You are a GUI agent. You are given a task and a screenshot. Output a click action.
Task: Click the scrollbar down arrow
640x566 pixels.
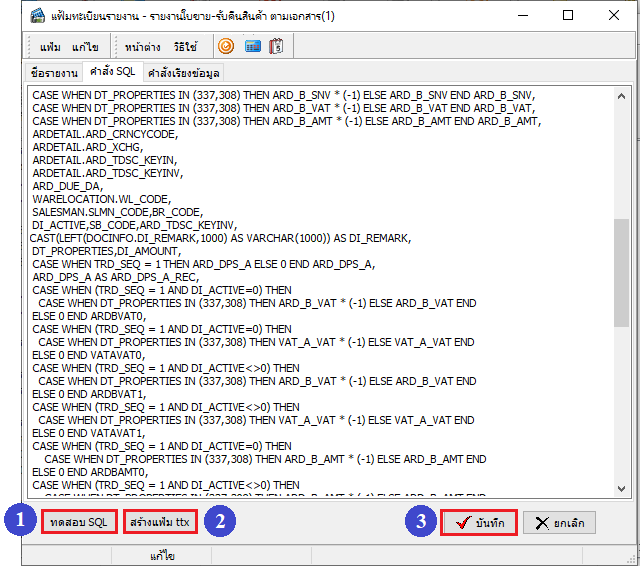(x=621, y=487)
